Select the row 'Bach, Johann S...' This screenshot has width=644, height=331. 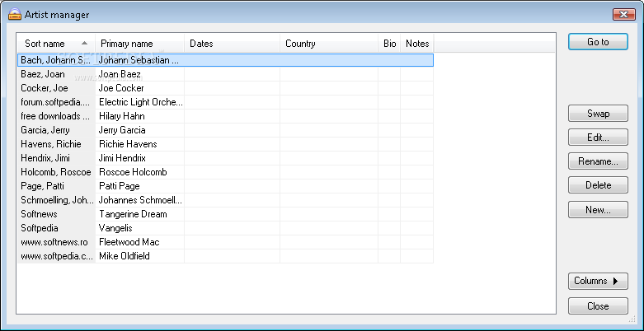(225, 60)
